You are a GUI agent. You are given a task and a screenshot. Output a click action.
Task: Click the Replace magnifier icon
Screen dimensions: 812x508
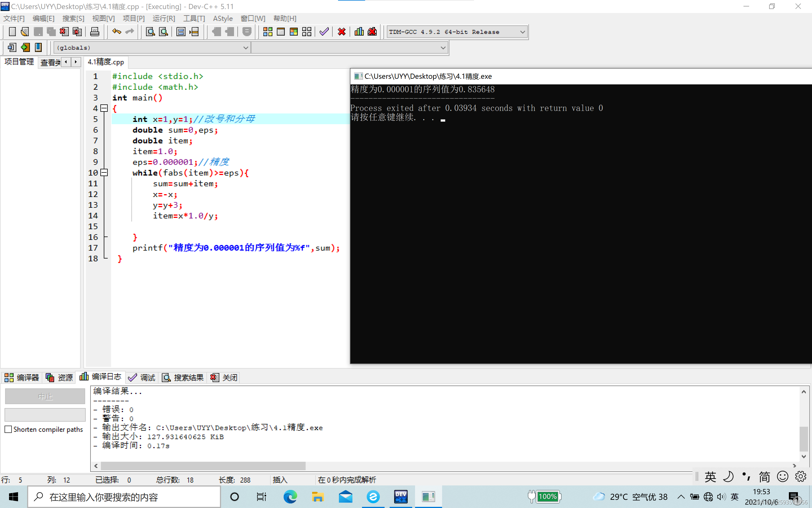point(164,32)
